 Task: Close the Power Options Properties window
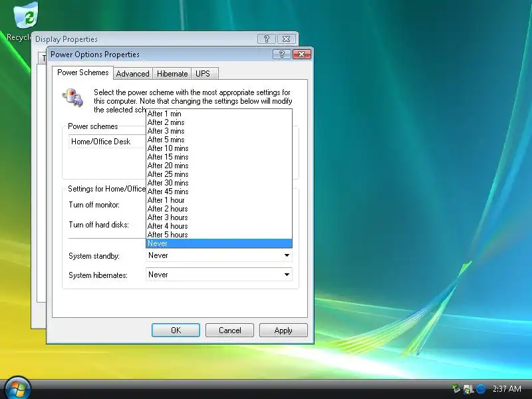302,55
